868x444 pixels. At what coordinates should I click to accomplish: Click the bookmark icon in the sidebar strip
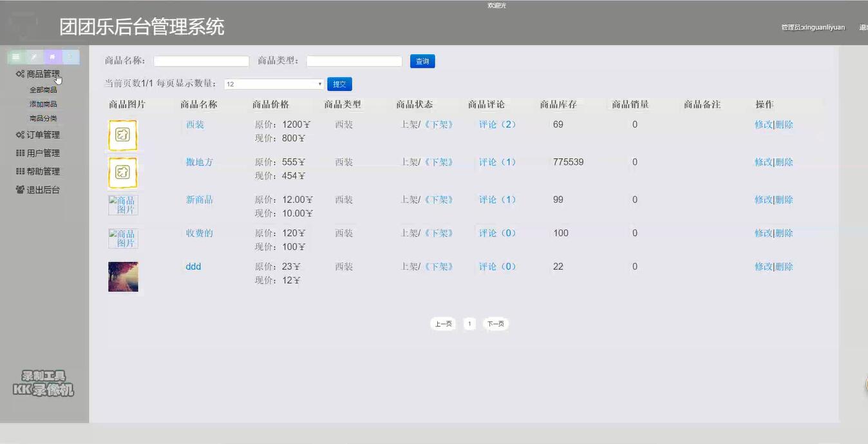52,57
